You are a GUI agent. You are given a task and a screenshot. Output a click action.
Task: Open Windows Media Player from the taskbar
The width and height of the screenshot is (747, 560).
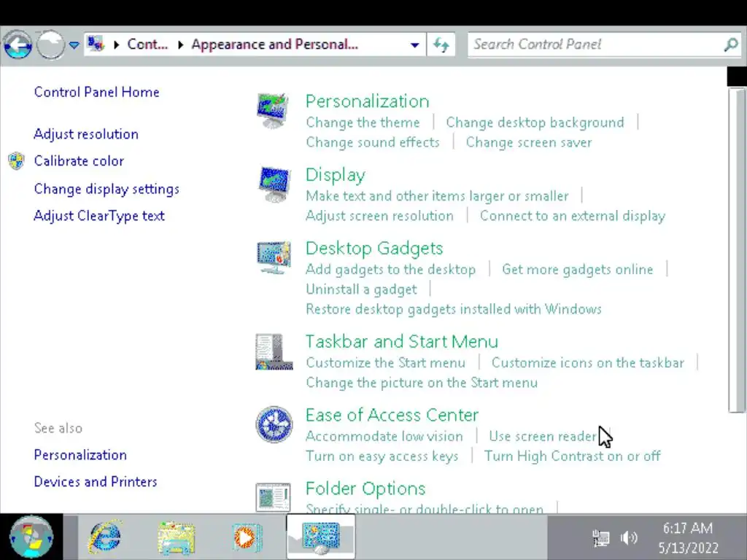[247, 538]
